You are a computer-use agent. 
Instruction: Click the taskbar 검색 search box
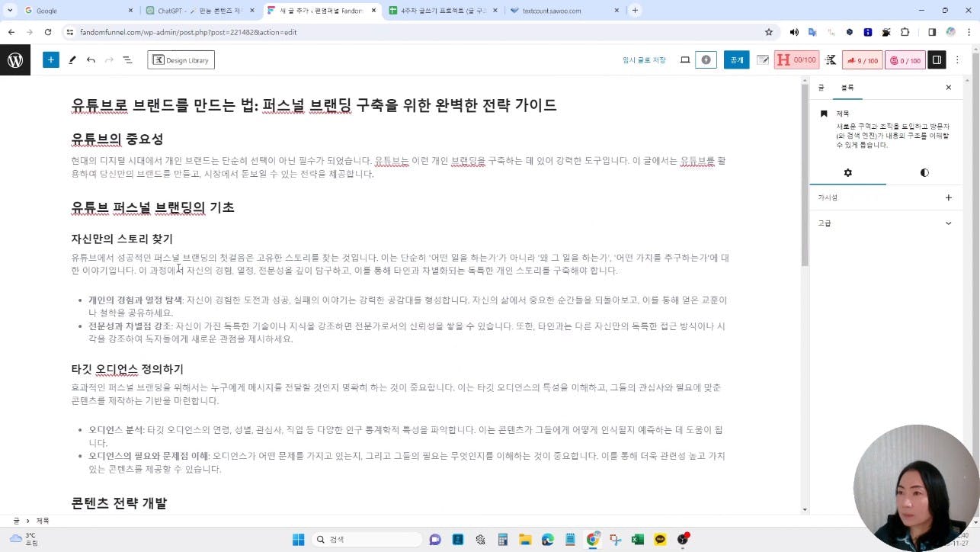coord(367,540)
